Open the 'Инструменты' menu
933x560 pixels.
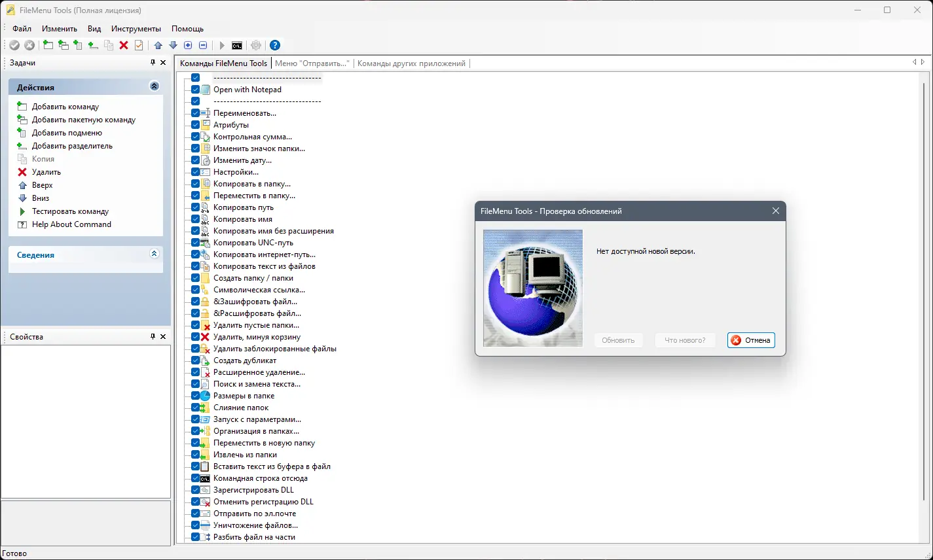coord(136,29)
